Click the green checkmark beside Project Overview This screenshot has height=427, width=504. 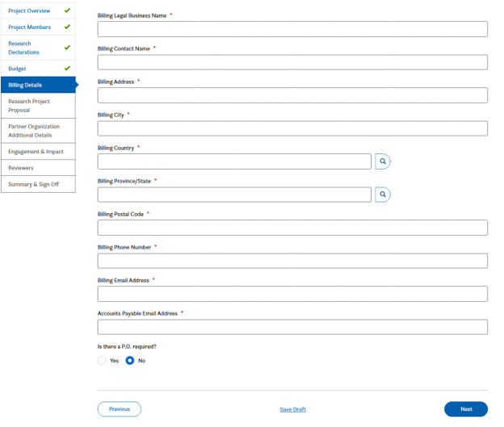coord(67,10)
